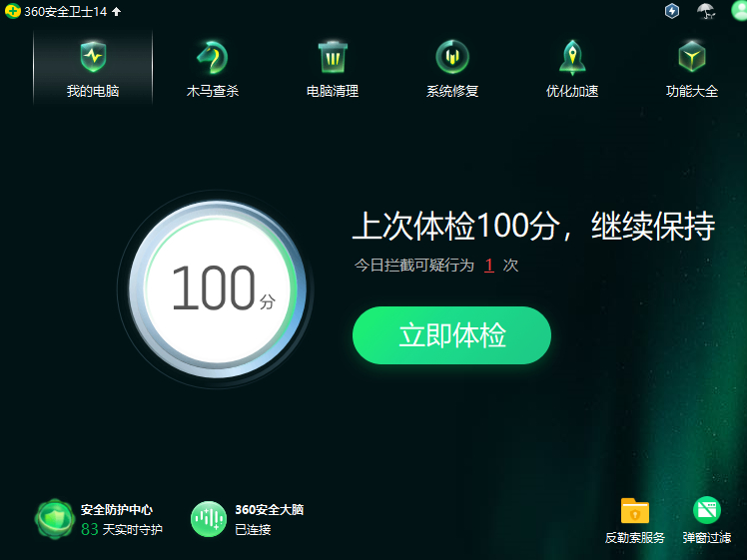Image resolution: width=747 pixels, height=560 pixels.
Task: Open the 电脑清理 trash bin icon
Action: (x=333, y=57)
